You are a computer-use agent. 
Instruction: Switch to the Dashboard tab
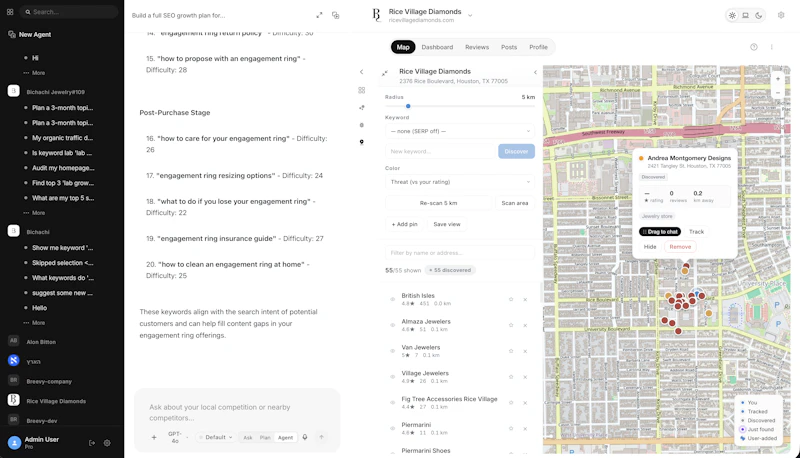(437, 47)
